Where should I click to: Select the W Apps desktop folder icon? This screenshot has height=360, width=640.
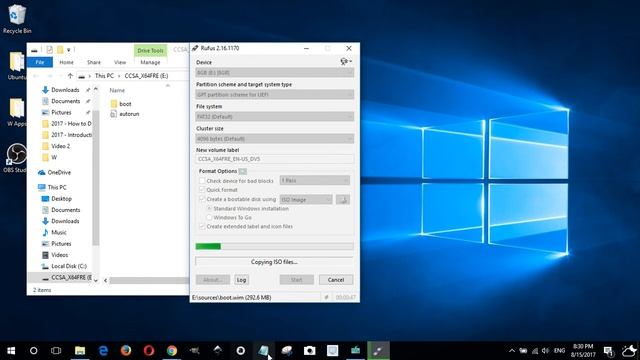(17, 112)
